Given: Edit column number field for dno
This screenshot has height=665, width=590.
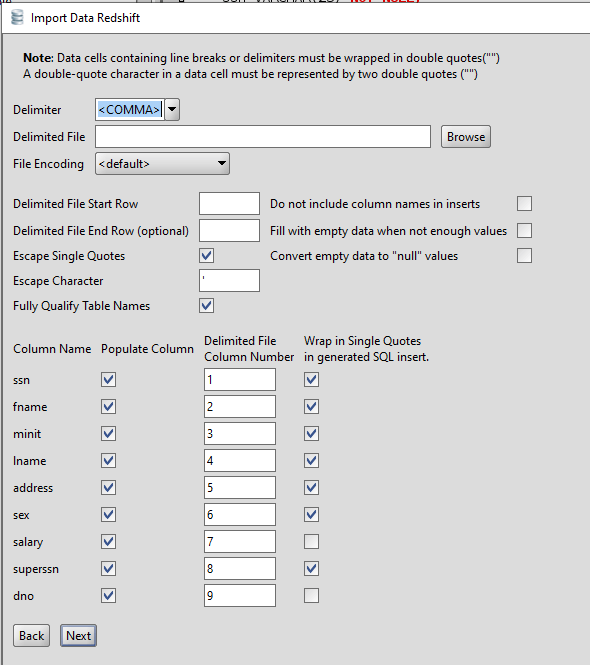Looking at the screenshot, I should [240, 595].
